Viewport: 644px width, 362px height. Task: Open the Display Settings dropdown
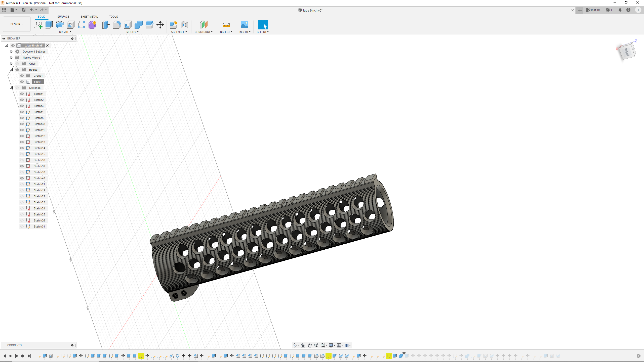(332, 345)
